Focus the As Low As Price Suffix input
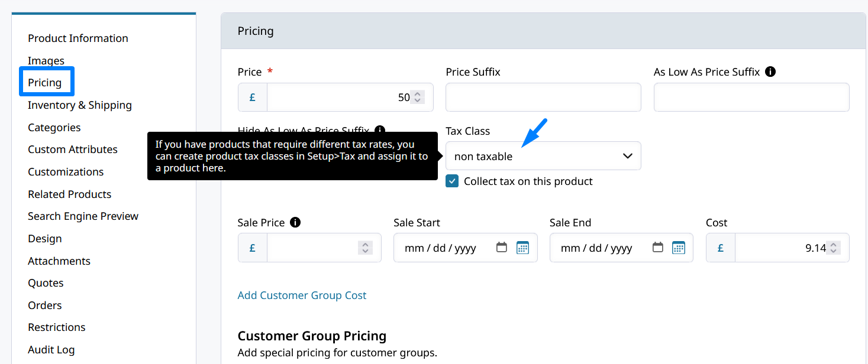The width and height of the screenshot is (868, 364). (x=751, y=97)
